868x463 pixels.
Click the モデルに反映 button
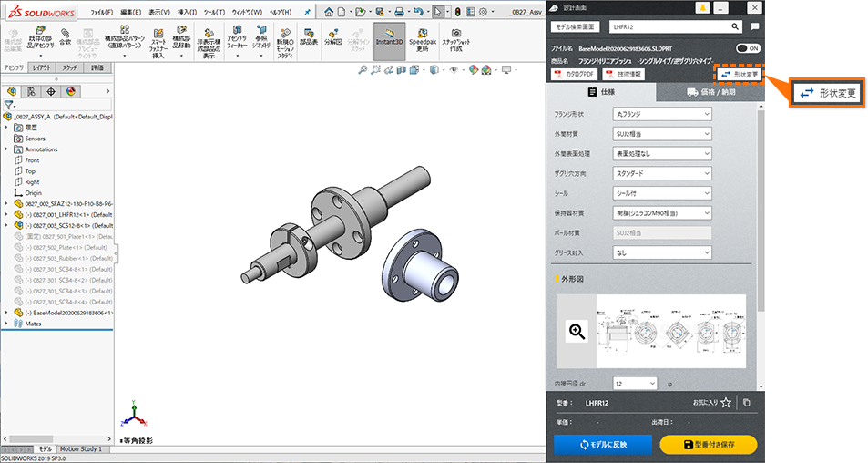coord(603,445)
